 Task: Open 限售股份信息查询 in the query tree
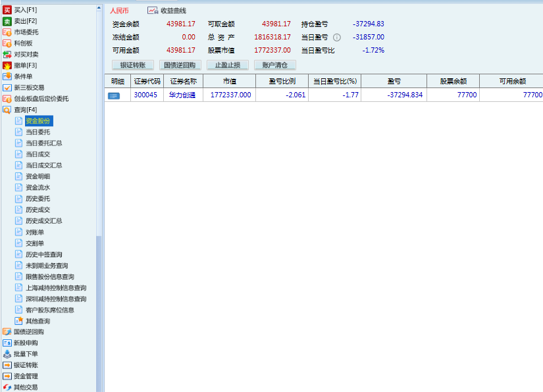(x=50, y=276)
